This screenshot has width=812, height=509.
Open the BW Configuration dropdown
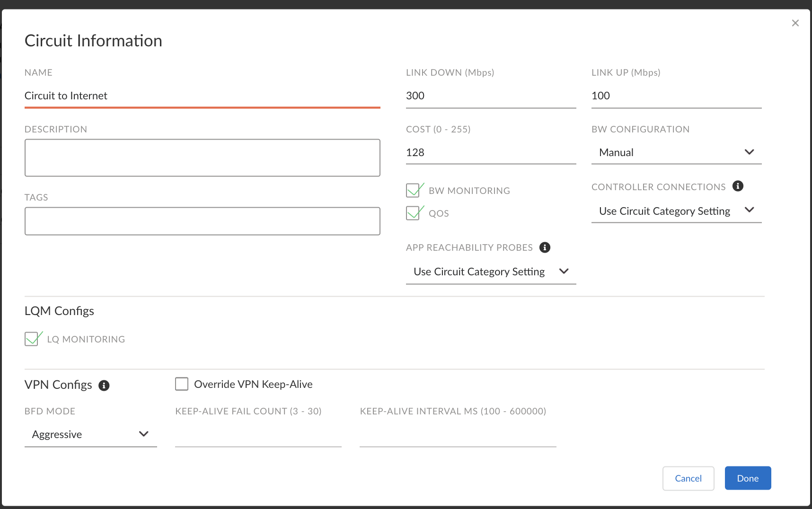(676, 152)
